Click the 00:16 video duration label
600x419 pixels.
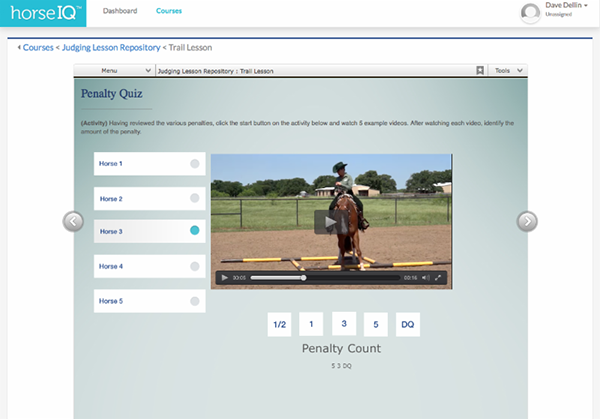pos(410,278)
